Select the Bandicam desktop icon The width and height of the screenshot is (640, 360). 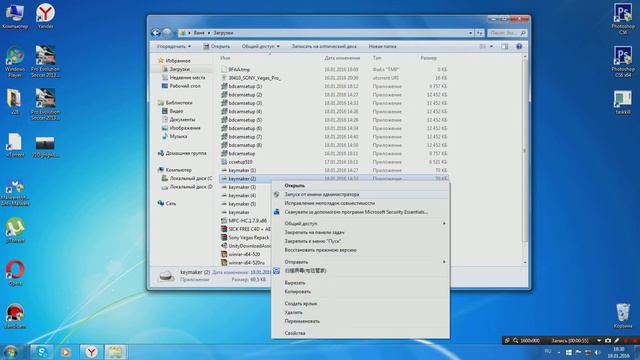[x=15, y=316]
